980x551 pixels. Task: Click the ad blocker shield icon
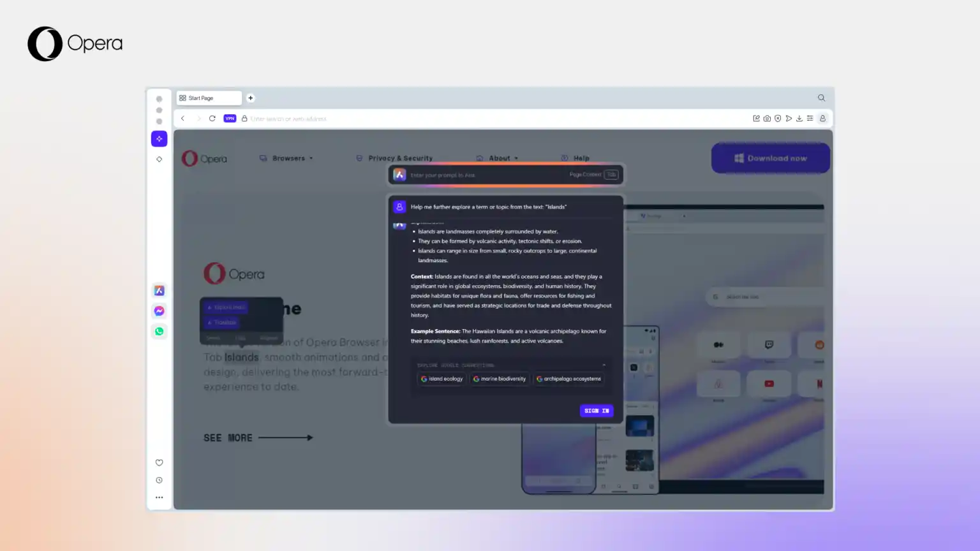(778, 119)
